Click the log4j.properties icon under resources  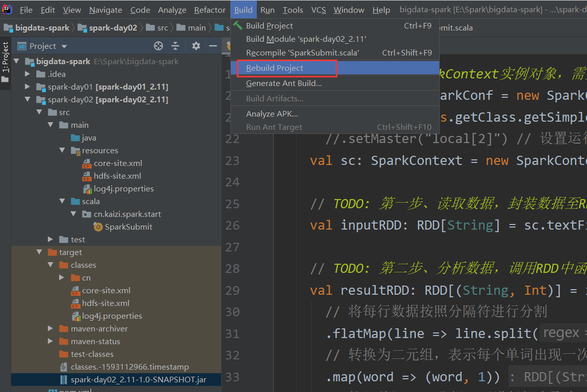point(87,189)
